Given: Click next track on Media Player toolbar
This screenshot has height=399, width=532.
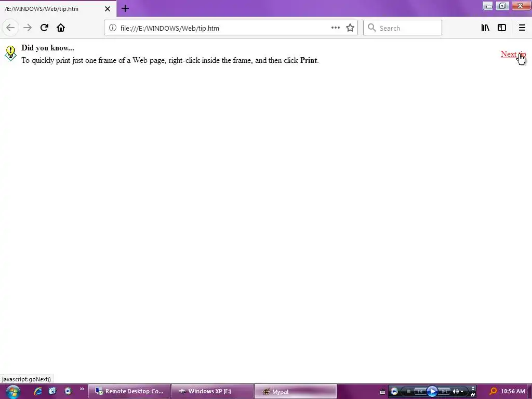Looking at the screenshot, I should coord(445,391).
